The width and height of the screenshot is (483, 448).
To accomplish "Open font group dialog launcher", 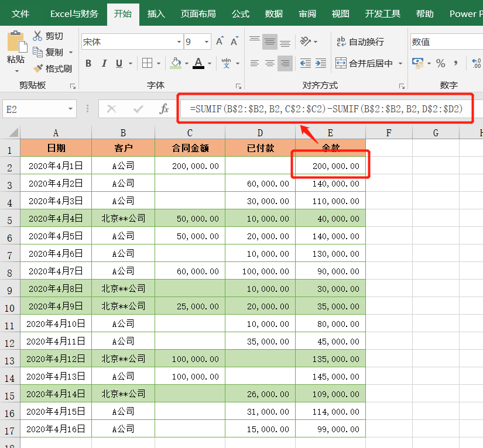I will point(238,86).
